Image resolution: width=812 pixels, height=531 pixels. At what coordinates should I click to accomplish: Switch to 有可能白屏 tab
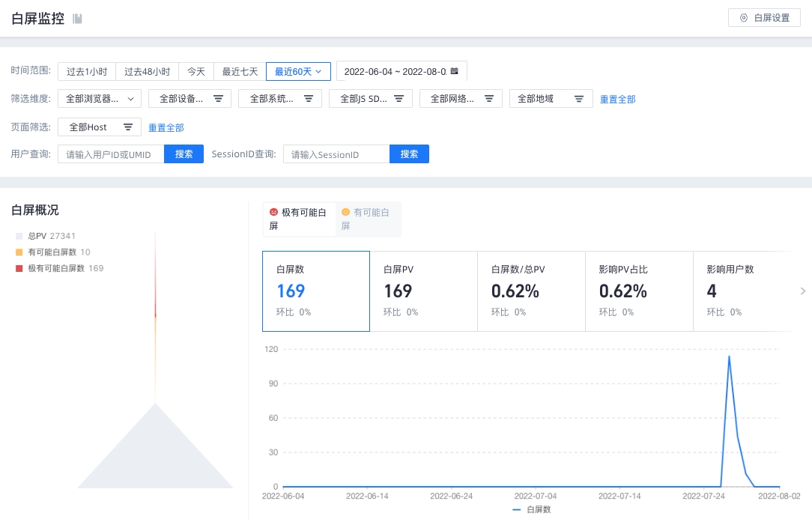368,219
